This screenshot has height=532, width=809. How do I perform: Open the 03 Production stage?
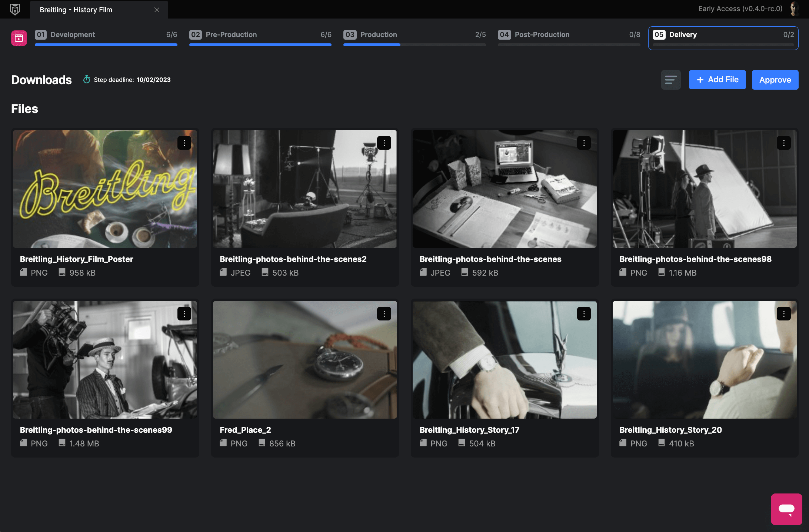pyautogui.click(x=415, y=38)
